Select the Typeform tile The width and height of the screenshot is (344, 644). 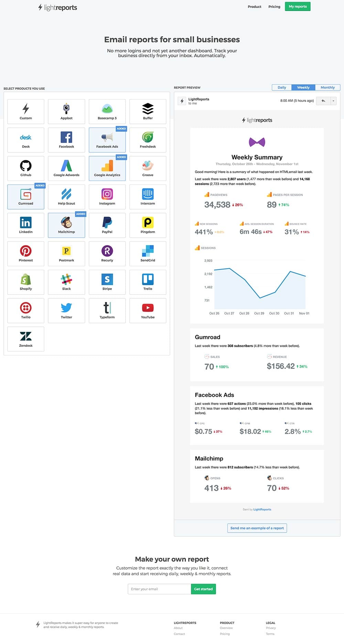tap(107, 311)
